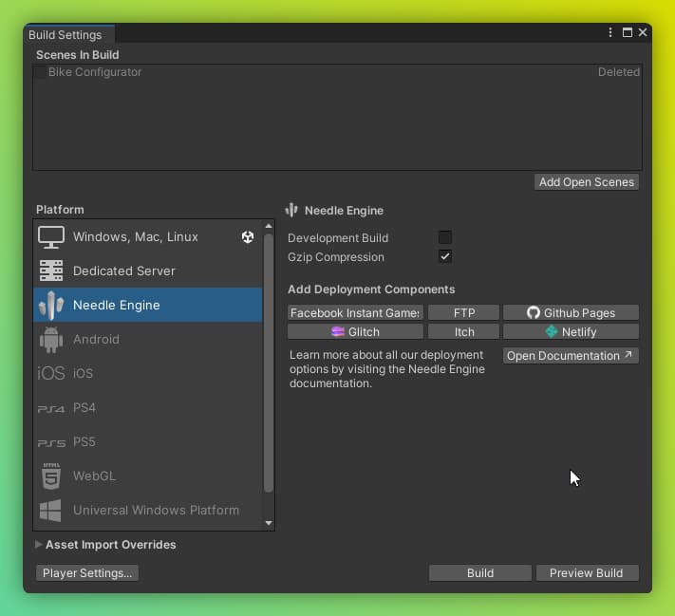
Task: Select WebGL platform
Action: 148,476
